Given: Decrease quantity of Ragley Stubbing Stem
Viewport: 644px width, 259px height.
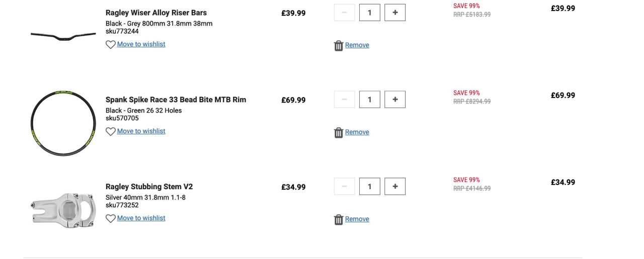Looking at the screenshot, I should click(344, 187).
